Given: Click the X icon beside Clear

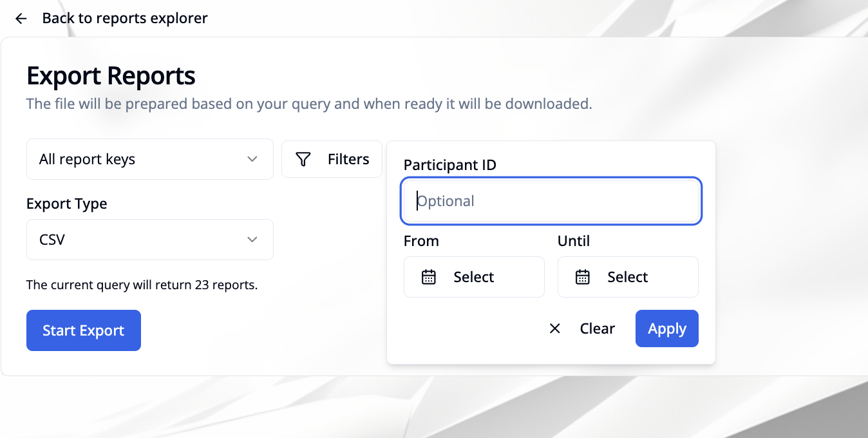Looking at the screenshot, I should [x=554, y=328].
